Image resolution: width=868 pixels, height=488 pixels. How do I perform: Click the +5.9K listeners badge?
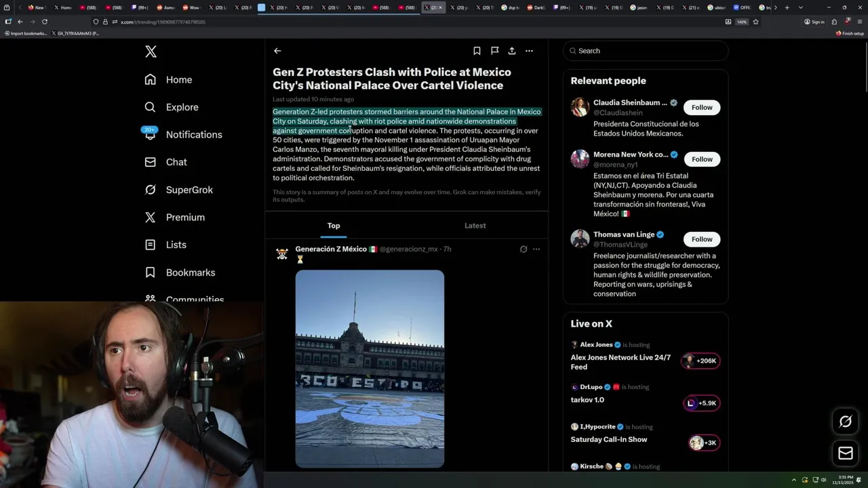[701, 403]
